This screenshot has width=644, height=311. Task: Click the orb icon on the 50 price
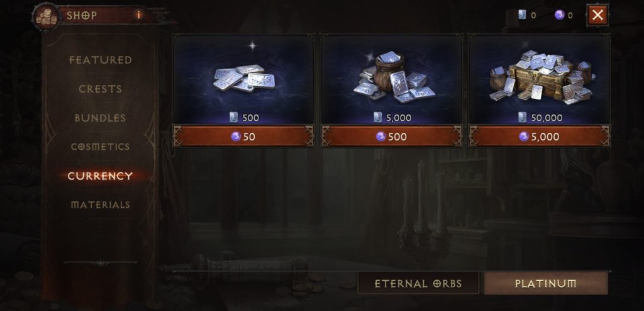click(x=236, y=137)
